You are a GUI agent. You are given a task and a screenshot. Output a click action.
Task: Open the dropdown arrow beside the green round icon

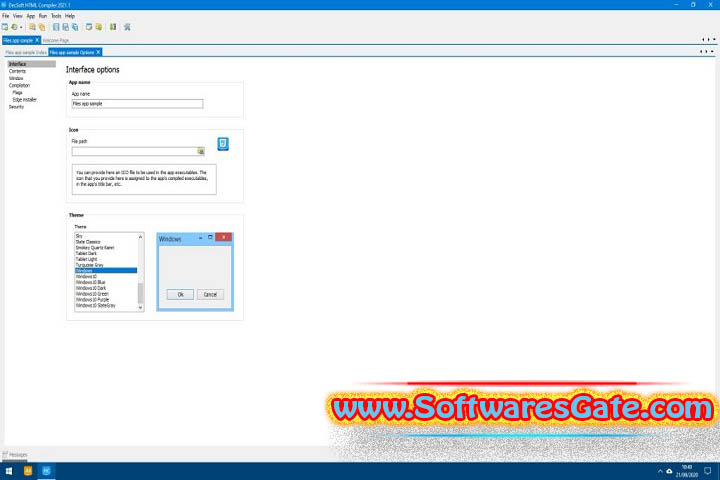coord(21,28)
